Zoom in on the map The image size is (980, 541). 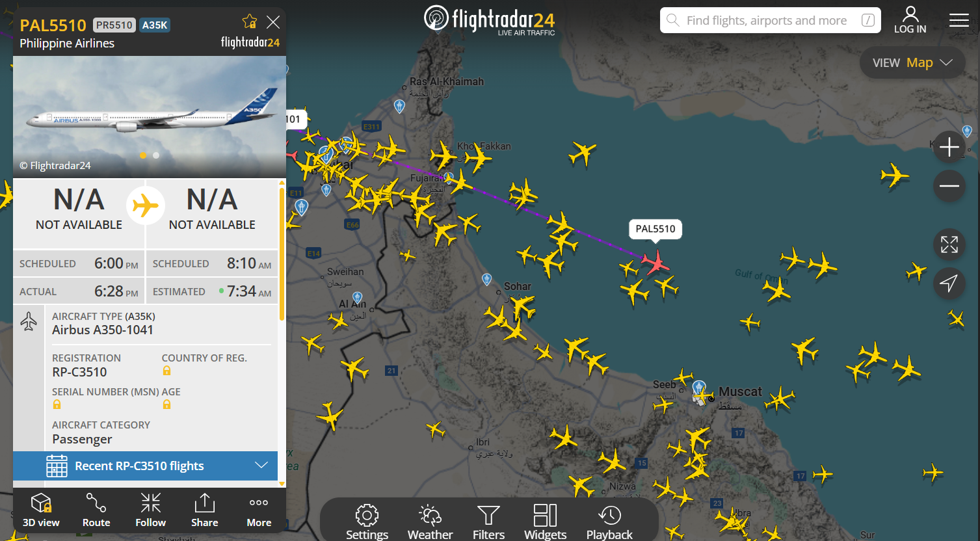(949, 148)
